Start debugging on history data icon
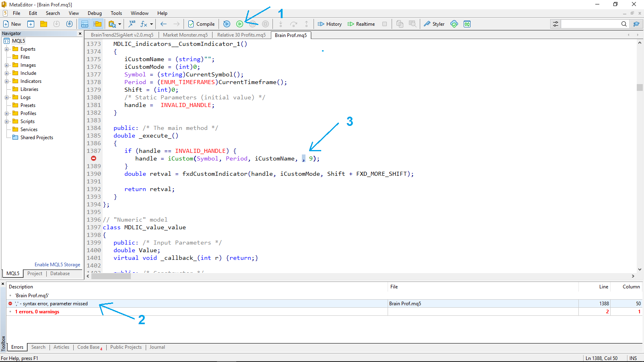Screen dimensions: 644x362 [227, 24]
